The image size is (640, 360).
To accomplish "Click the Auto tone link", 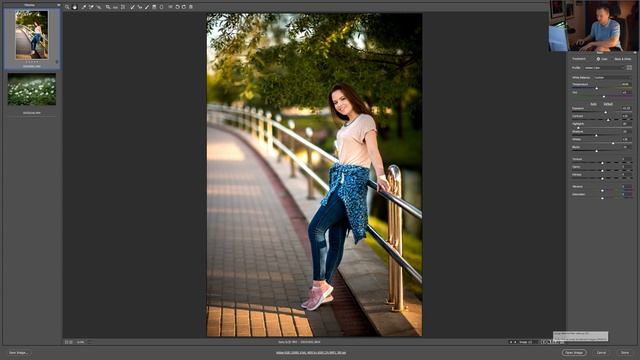I will (x=593, y=104).
